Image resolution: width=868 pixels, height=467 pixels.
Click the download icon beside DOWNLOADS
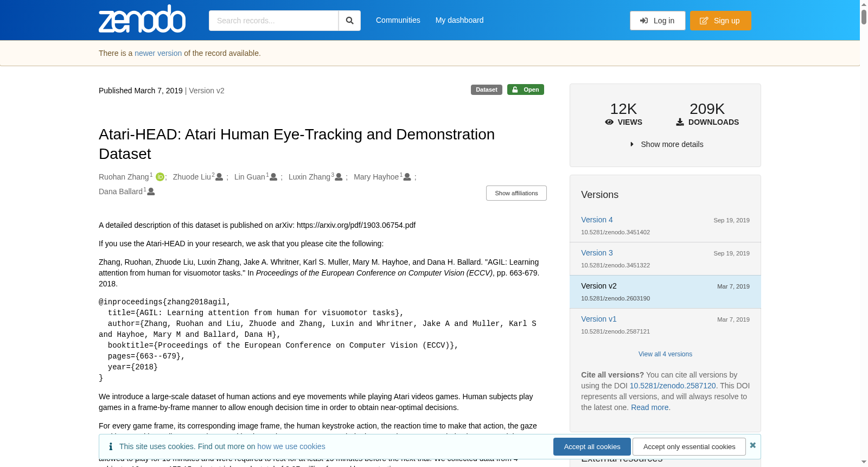(680, 122)
